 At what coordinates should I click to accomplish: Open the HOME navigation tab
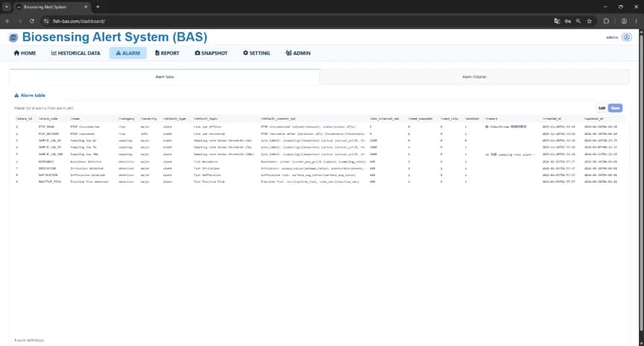coord(25,53)
